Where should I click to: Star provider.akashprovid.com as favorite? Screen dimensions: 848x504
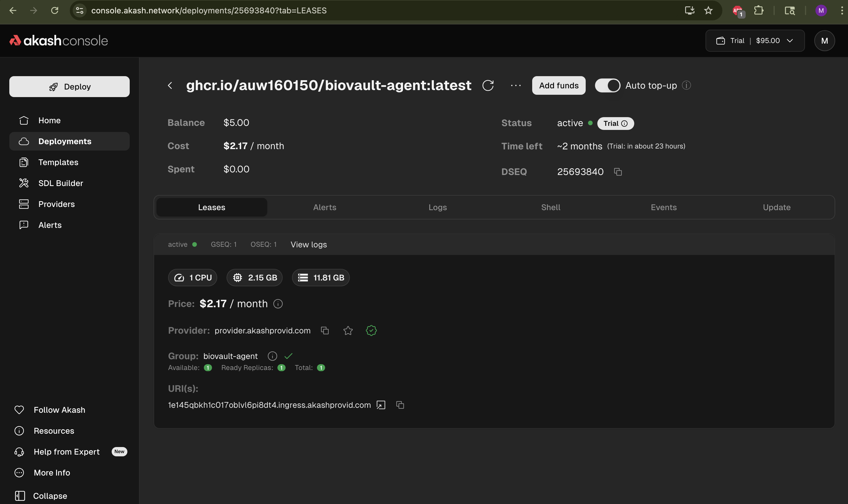(x=348, y=330)
